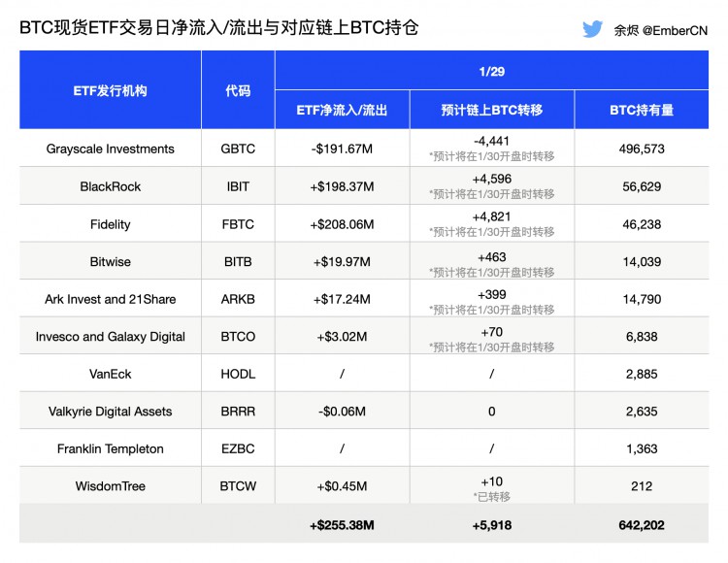Click the 14,790 holdings value

642,299
